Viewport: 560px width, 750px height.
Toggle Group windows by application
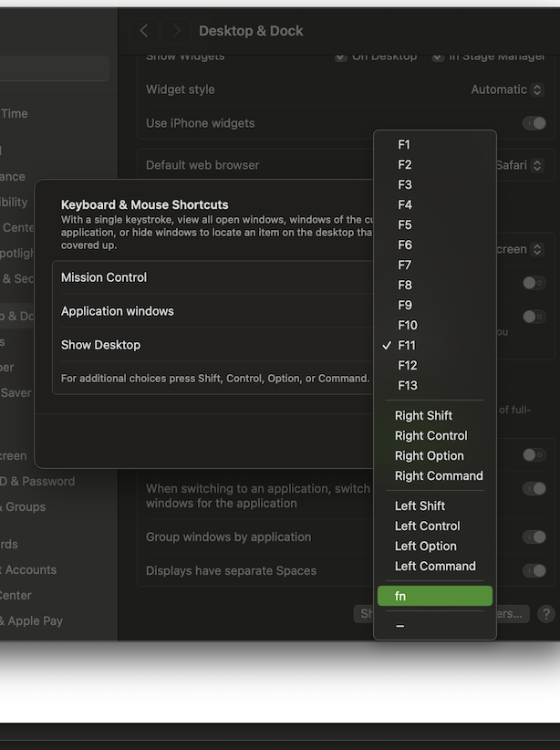532,537
